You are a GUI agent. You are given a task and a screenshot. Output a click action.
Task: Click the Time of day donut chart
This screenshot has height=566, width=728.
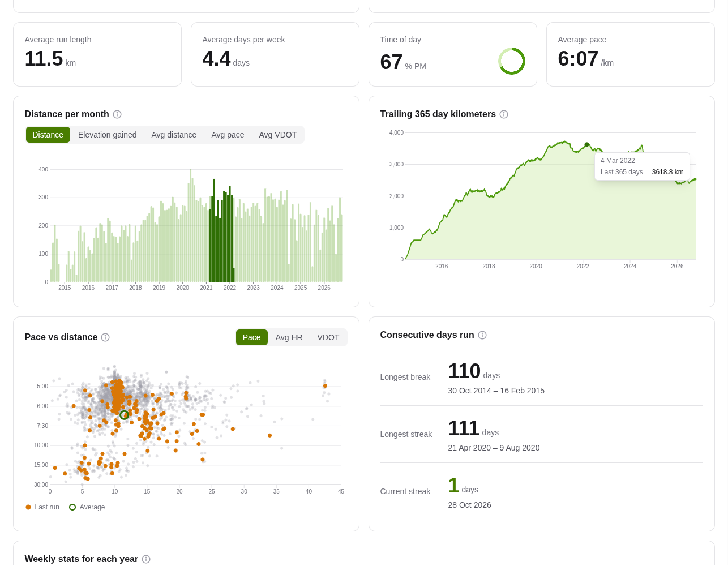pyautogui.click(x=512, y=61)
